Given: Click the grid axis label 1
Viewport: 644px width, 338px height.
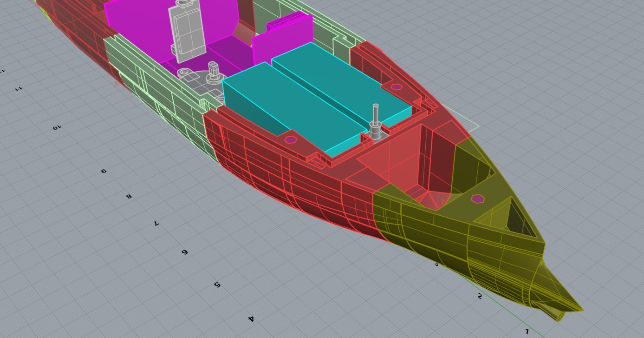Looking at the screenshot, I should pyautogui.click(x=527, y=331).
